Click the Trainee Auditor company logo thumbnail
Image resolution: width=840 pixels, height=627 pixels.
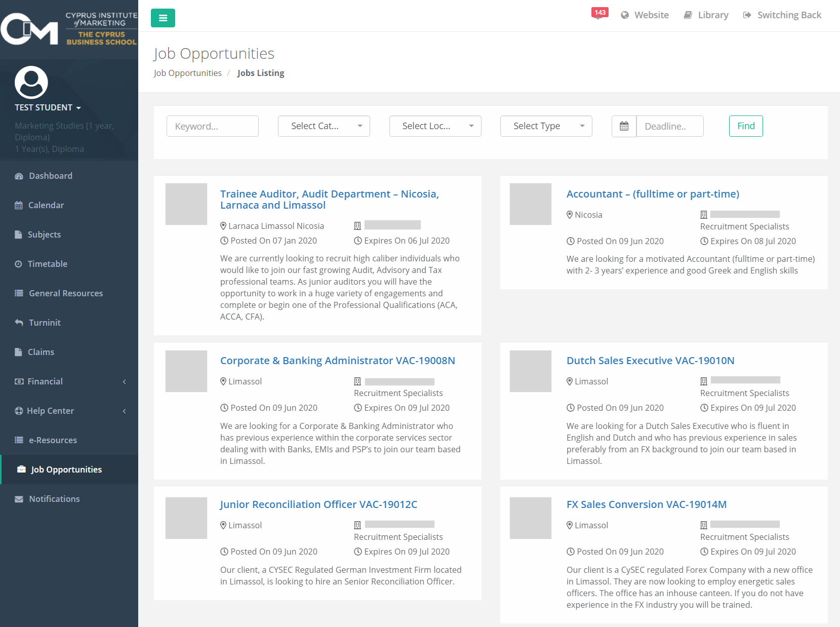(186, 204)
